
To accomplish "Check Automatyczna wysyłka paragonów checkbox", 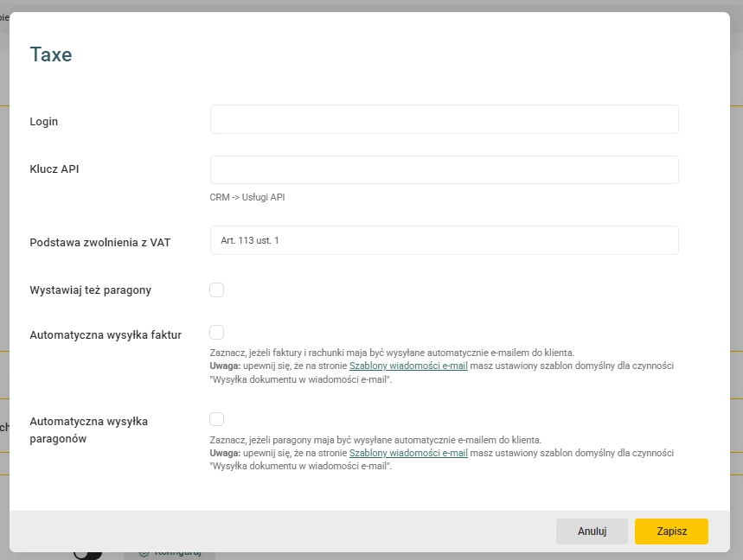I will pyautogui.click(x=216, y=419).
